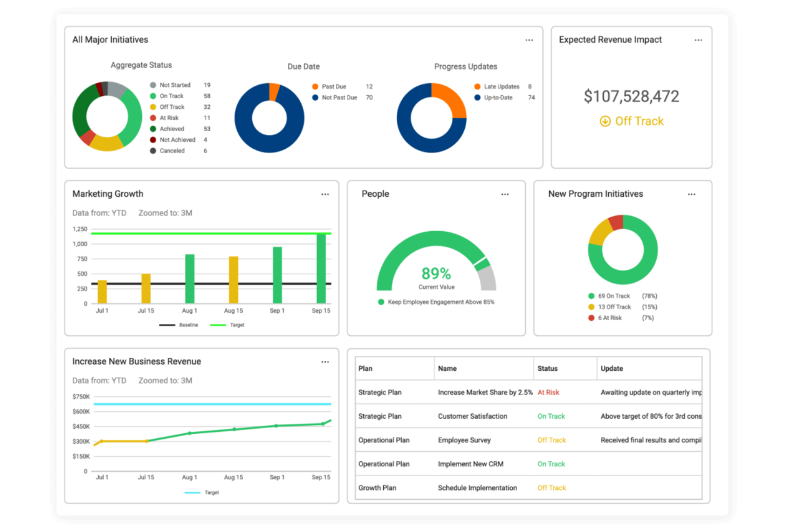Click Zoomed to: 3M in New Business Revenue

click(165, 381)
